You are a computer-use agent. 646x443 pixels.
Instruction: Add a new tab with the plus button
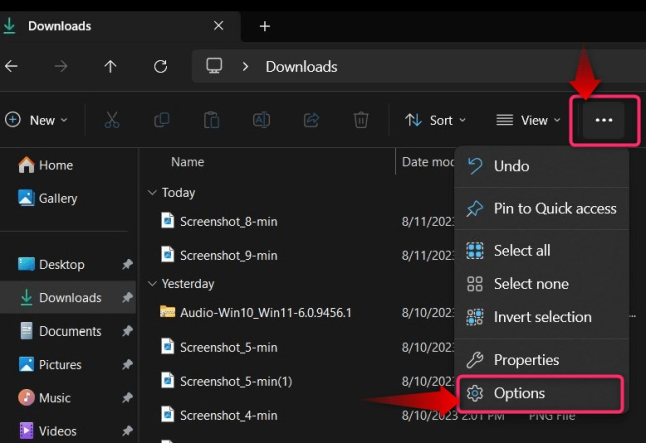(265, 26)
